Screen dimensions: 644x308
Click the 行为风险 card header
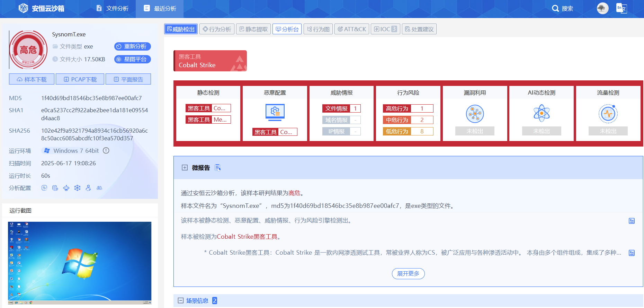tap(408, 93)
